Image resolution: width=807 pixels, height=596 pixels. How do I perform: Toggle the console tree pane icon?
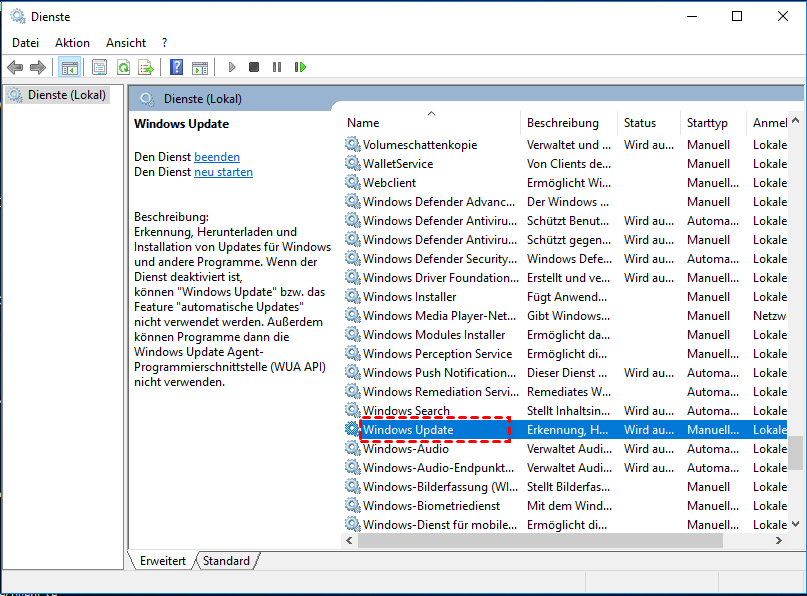69,67
